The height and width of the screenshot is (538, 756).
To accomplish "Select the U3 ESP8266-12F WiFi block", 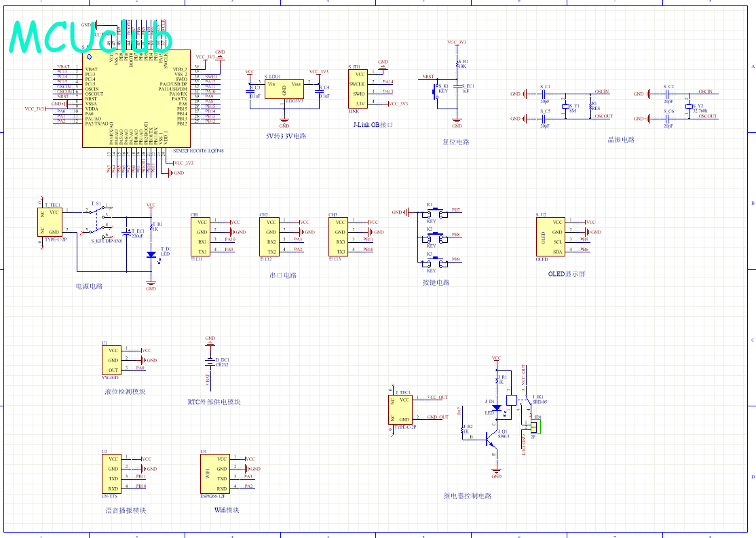I will coord(215,474).
